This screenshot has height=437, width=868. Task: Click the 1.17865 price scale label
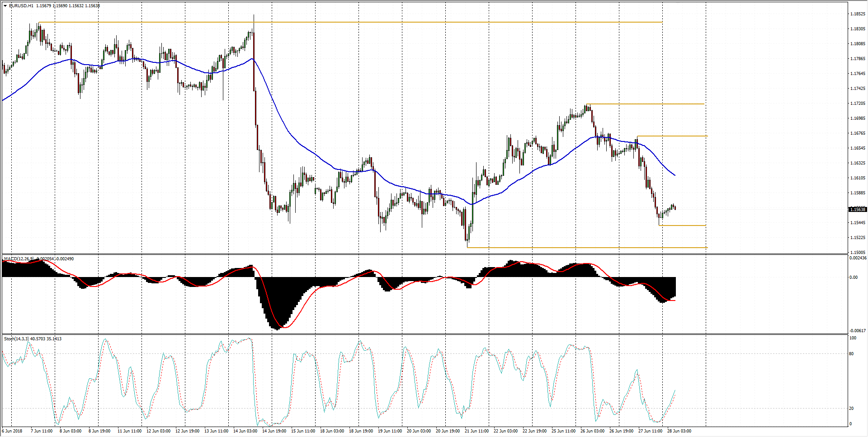[858, 59]
